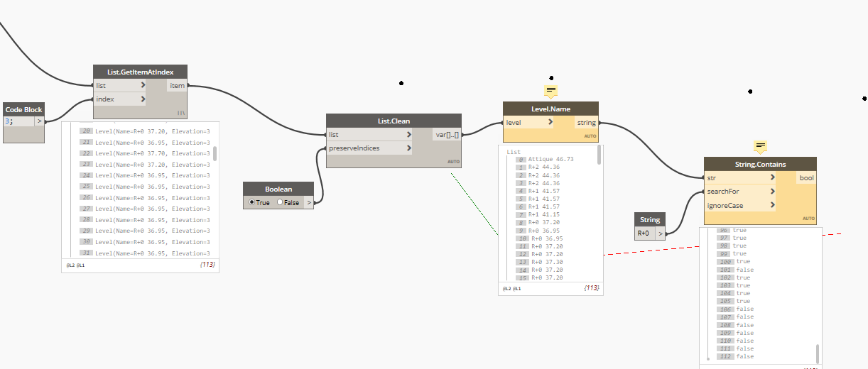Select the True radio button in Boolean node

252,202
